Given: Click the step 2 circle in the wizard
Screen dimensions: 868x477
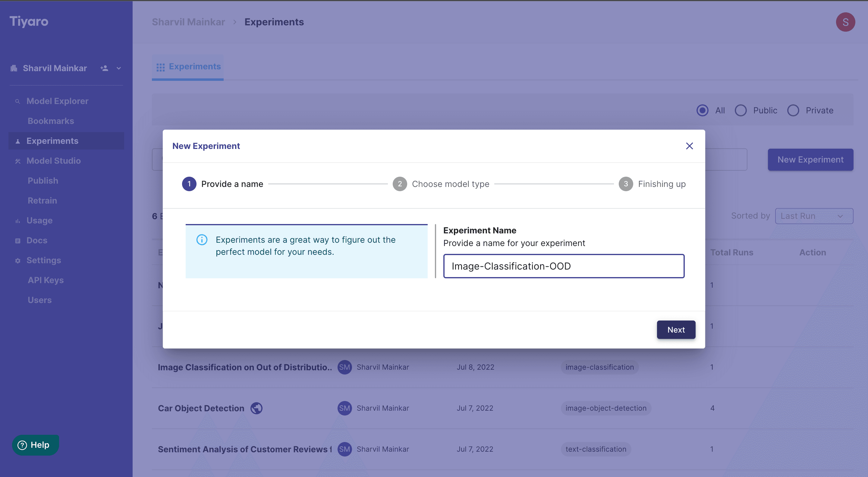Looking at the screenshot, I should (400, 184).
